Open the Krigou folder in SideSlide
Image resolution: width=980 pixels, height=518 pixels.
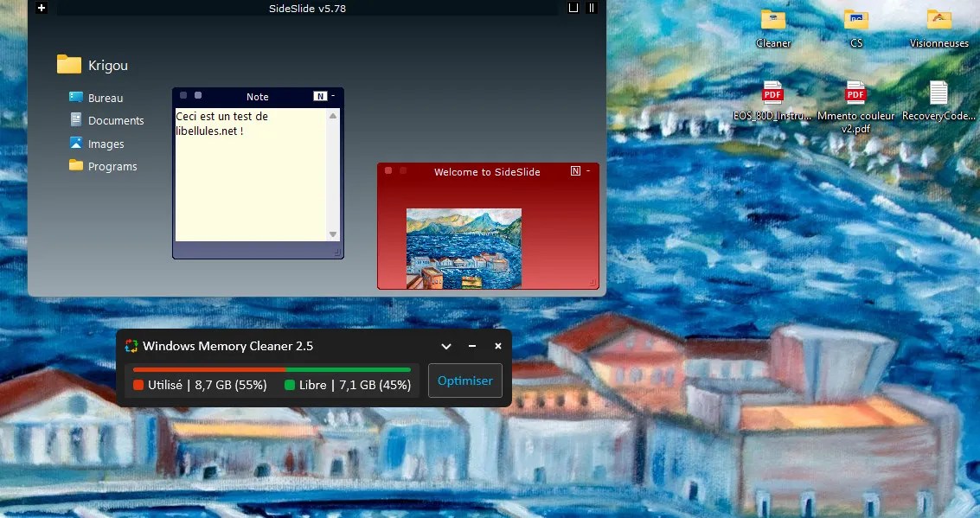(x=93, y=65)
